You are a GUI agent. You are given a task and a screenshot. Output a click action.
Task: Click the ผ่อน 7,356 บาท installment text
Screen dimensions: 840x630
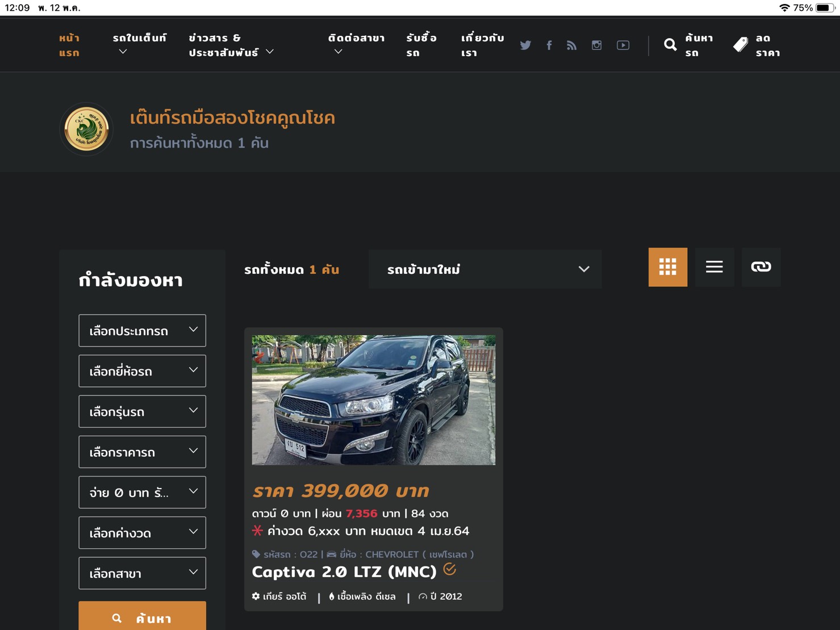pos(361,514)
